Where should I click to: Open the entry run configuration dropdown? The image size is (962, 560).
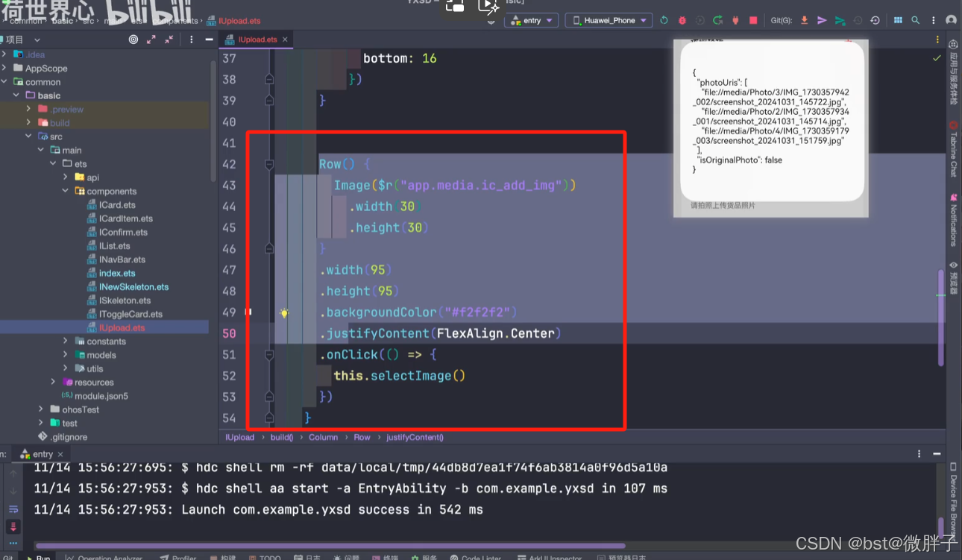(x=532, y=20)
